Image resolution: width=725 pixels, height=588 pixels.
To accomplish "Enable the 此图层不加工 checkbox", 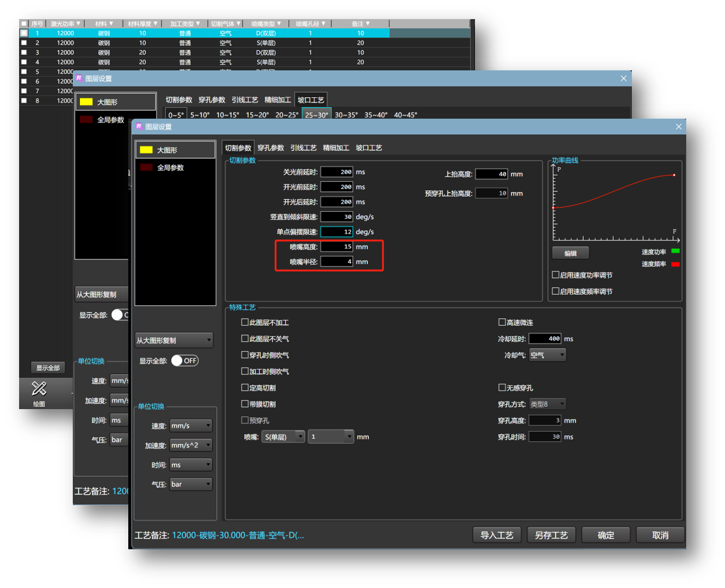I will coord(245,323).
